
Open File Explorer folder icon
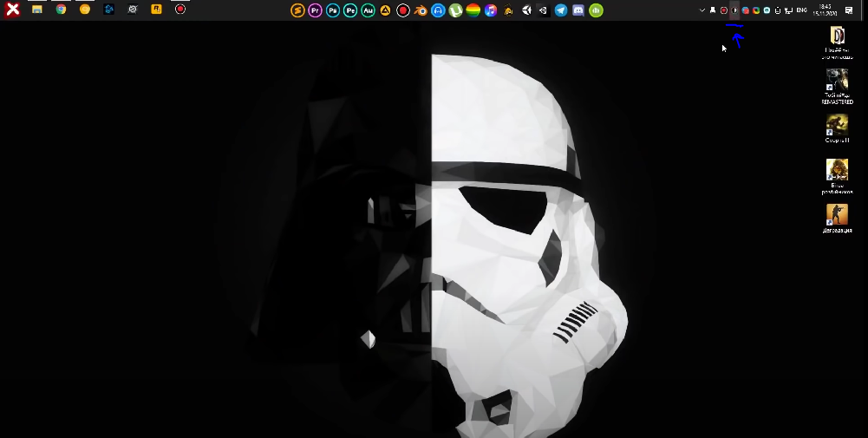[x=37, y=10]
